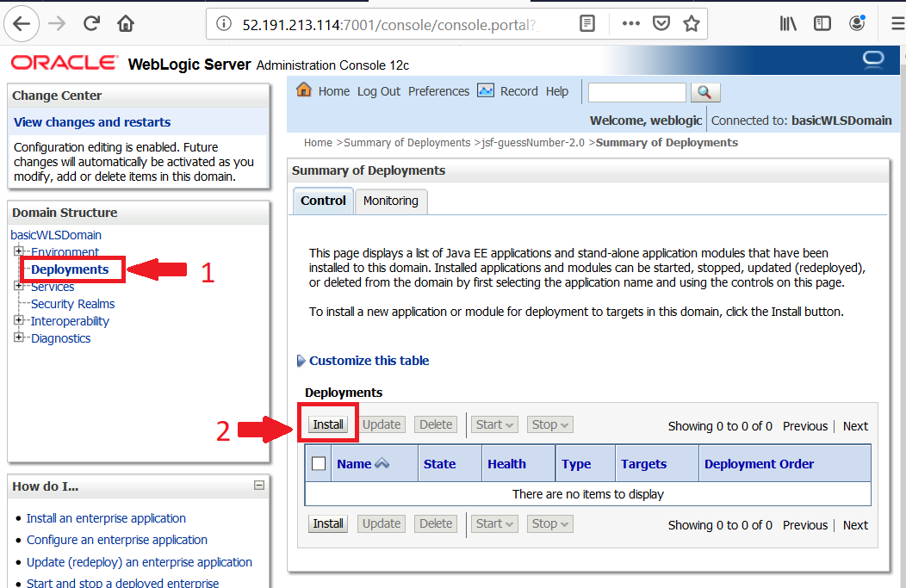The image size is (906, 588).
Task: Run search with magnifier button
Action: pyautogui.click(x=705, y=92)
